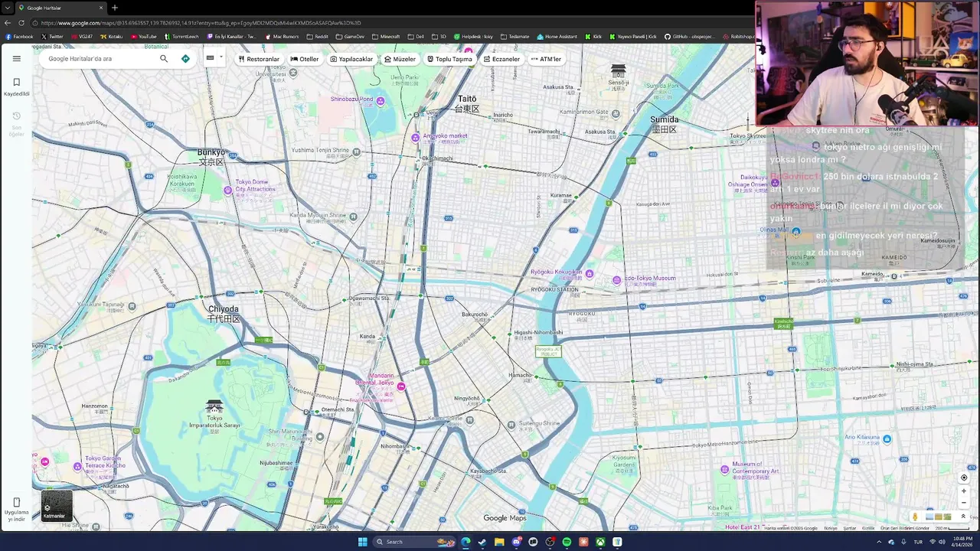Filter map by Oteller

(x=305, y=59)
